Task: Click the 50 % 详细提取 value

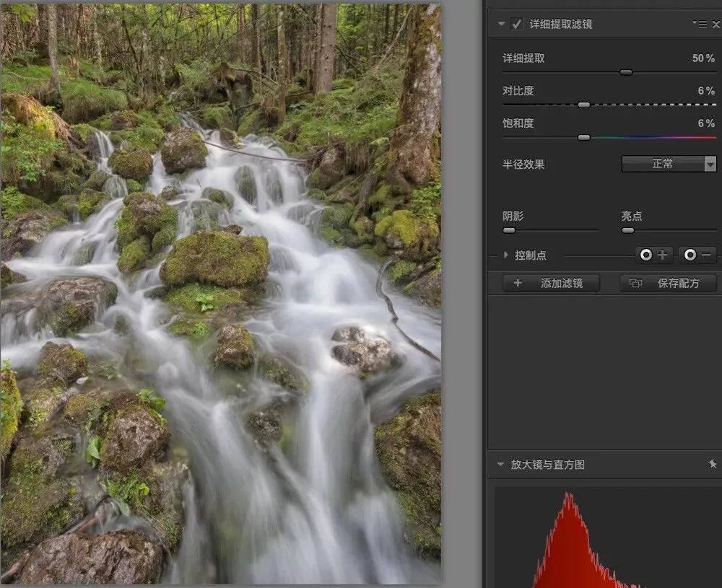Action: pyautogui.click(x=703, y=58)
